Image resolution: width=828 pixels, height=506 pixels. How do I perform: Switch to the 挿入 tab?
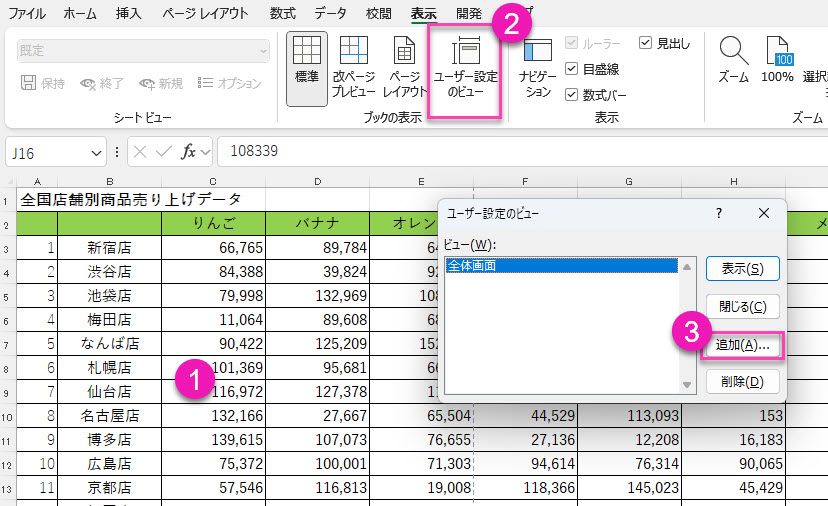click(x=128, y=14)
